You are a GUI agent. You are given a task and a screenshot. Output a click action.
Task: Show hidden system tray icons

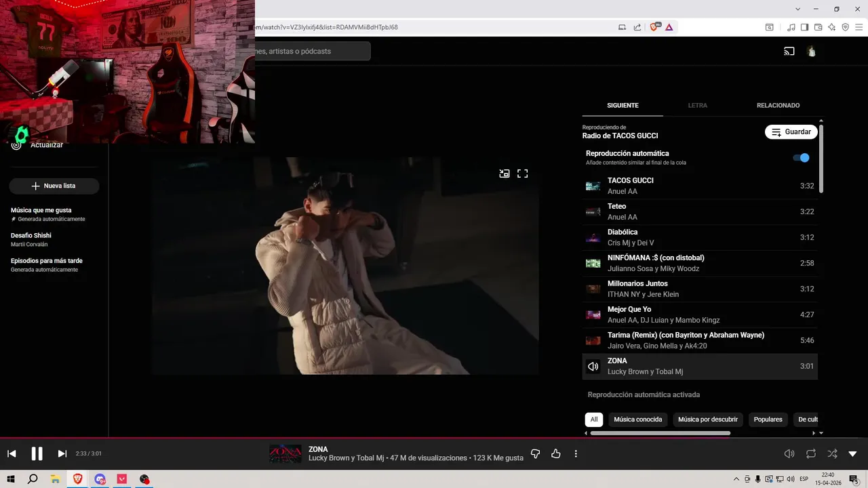pyautogui.click(x=736, y=479)
